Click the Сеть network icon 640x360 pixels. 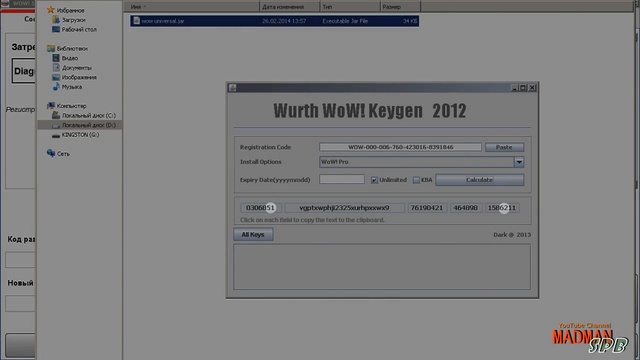(51, 153)
